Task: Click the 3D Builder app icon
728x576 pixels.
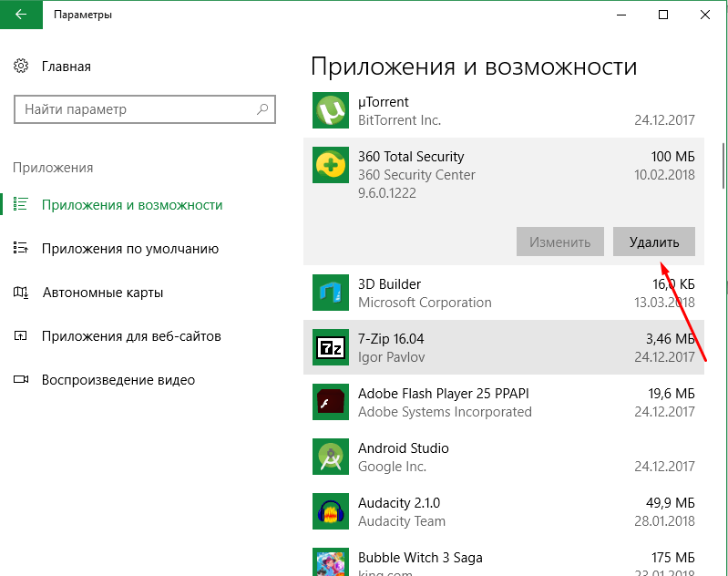Action: click(x=331, y=293)
